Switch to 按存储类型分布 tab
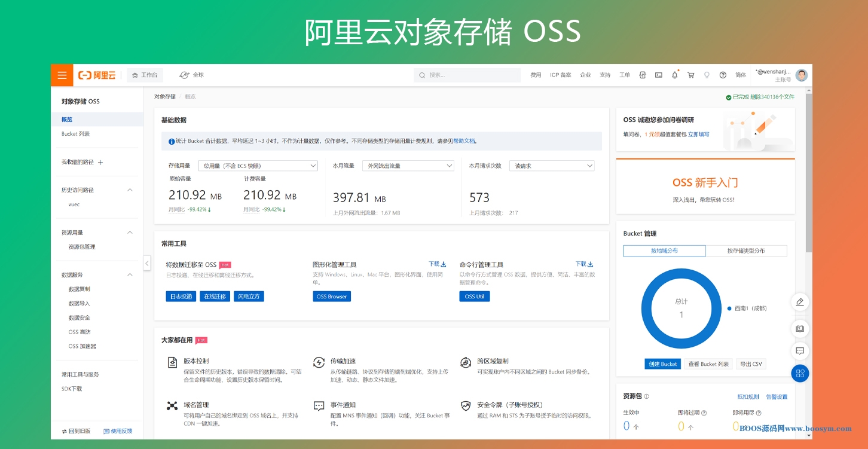The height and width of the screenshot is (449, 868). coord(746,251)
